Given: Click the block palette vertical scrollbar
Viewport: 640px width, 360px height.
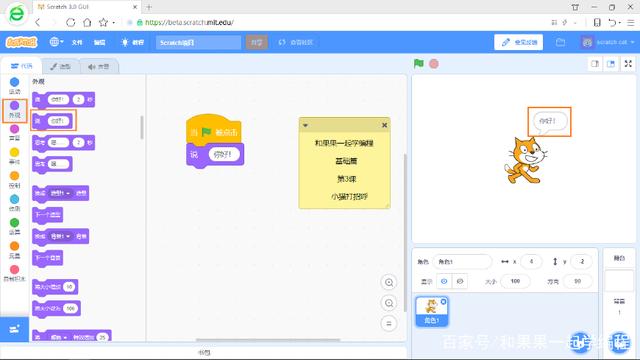Looking at the screenshot, I should 142,127.
